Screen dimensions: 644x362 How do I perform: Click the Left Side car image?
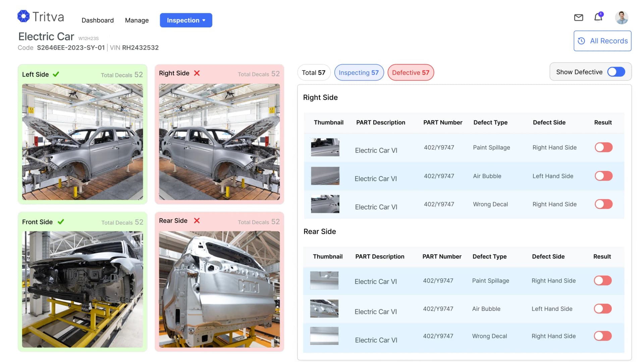83,141
